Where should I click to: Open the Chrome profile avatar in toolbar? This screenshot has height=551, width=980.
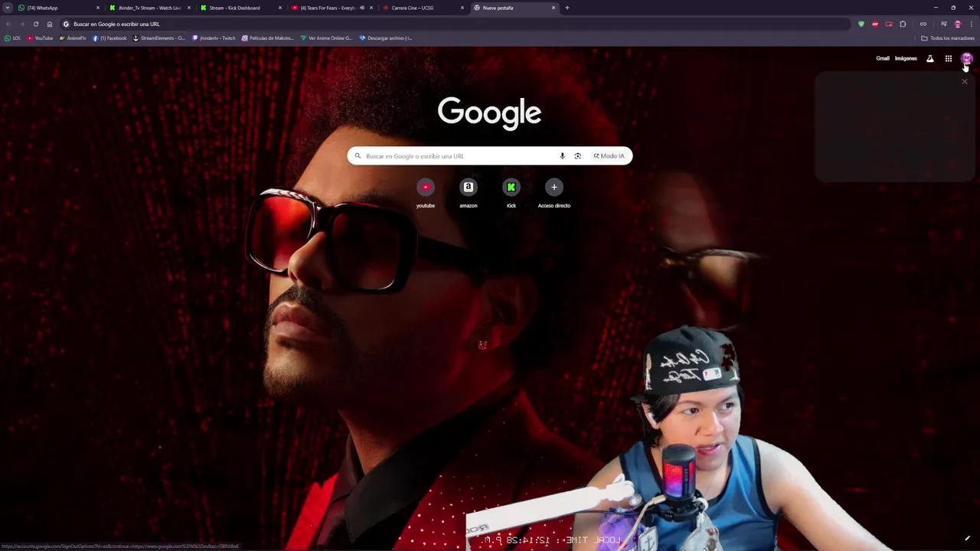point(958,24)
